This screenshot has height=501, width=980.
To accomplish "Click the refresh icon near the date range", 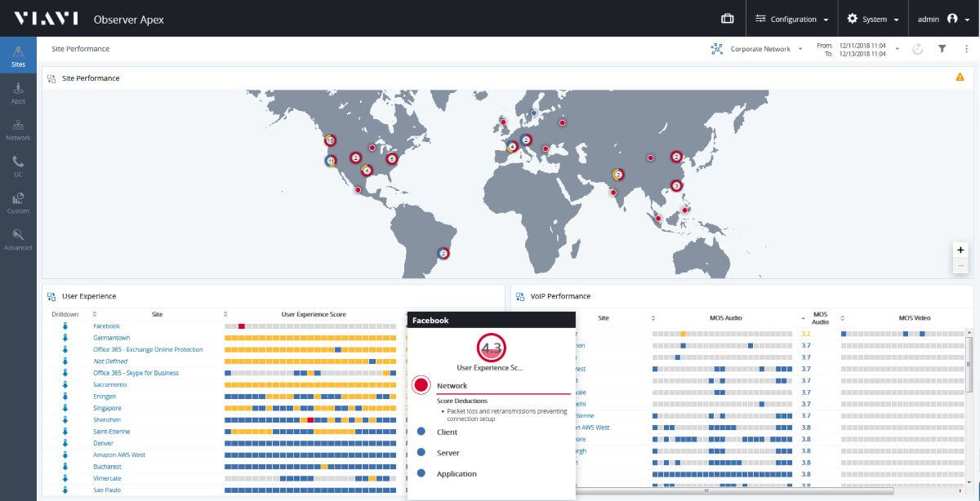I will pos(918,49).
